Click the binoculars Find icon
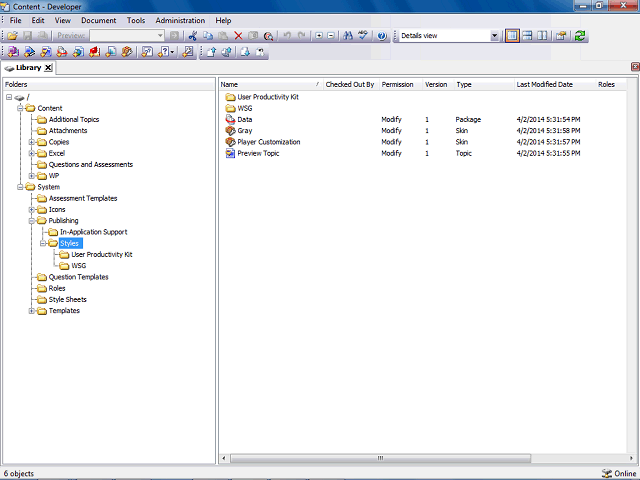The image size is (640, 480). [x=348, y=36]
